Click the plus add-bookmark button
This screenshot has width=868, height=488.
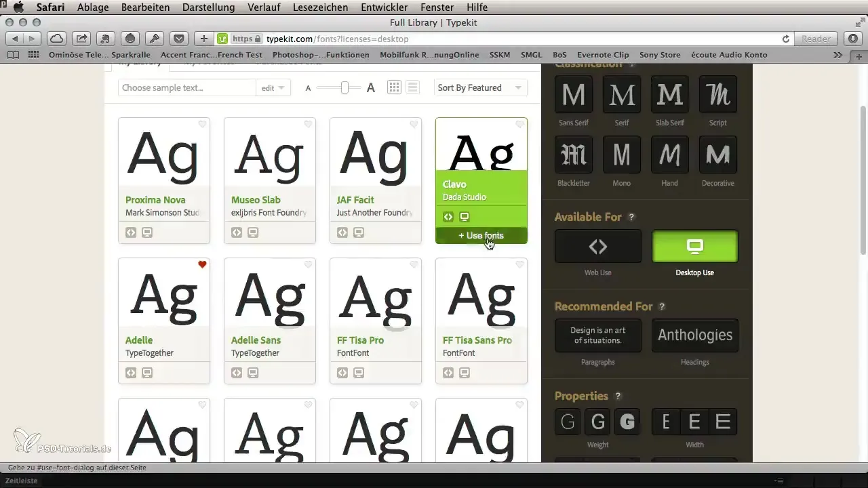204,39
